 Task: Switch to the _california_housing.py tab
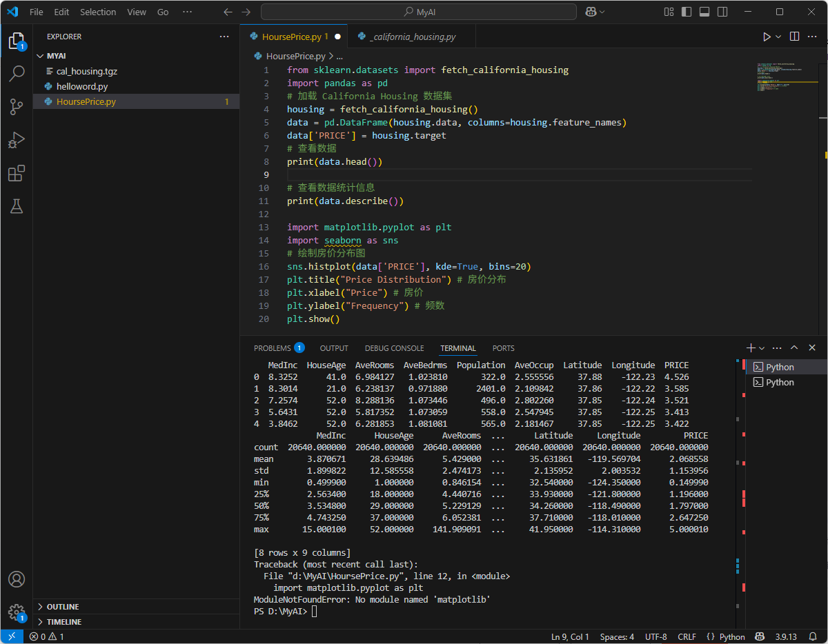[x=413, y=37]
